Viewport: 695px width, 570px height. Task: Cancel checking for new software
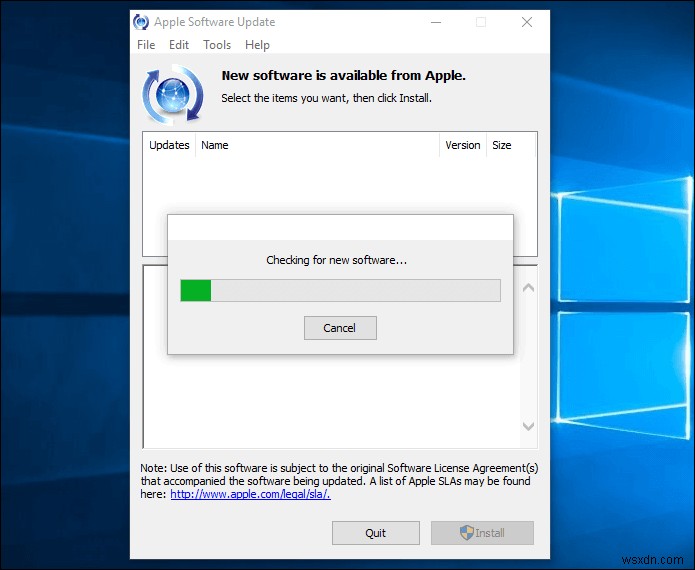tap(340, 328)
